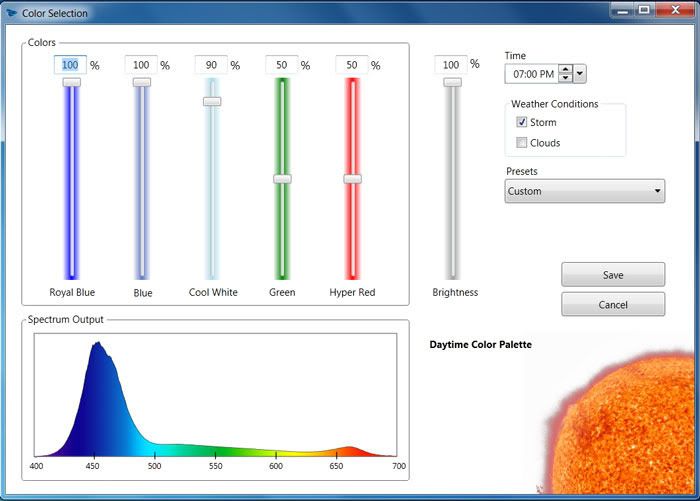Select the Green slider thumb
700x501 pixels.
[282, 178]
